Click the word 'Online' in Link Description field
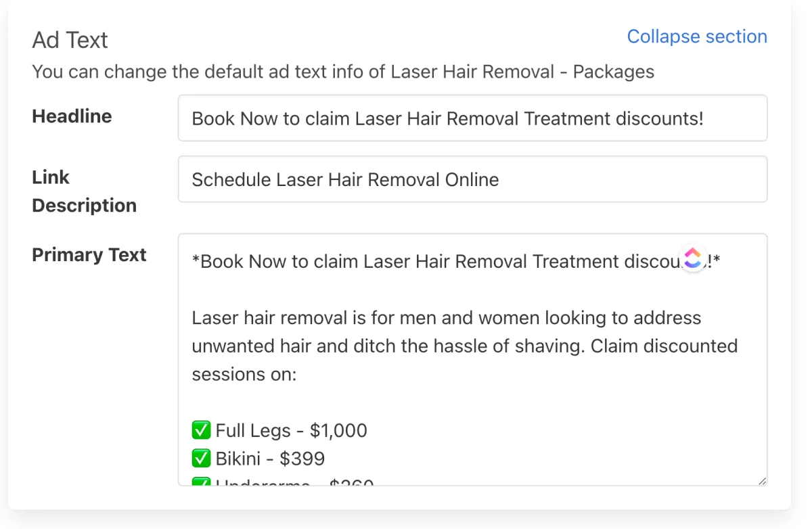This screenshot has height=529, width=812. tap(472, 179)
